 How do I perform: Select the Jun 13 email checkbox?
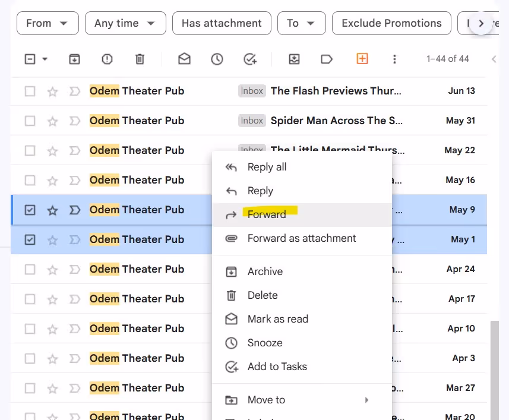pyautogui.click(x=30, y=91)
